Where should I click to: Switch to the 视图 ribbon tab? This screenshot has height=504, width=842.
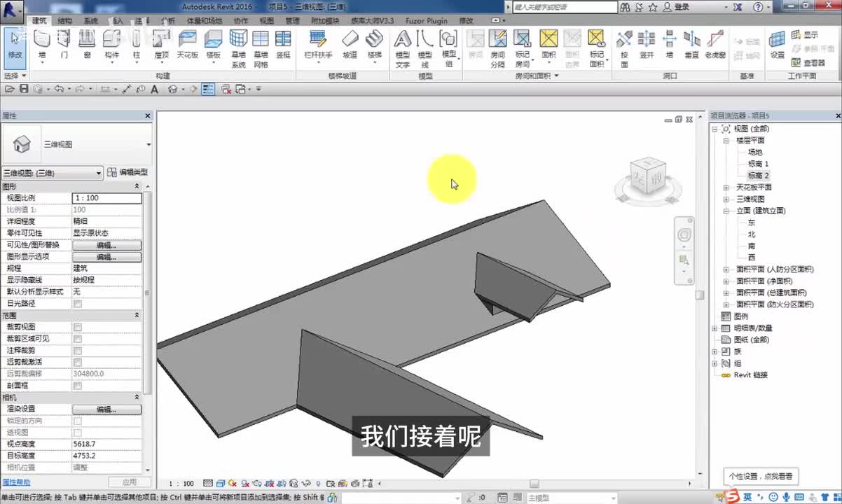[267, 21]
